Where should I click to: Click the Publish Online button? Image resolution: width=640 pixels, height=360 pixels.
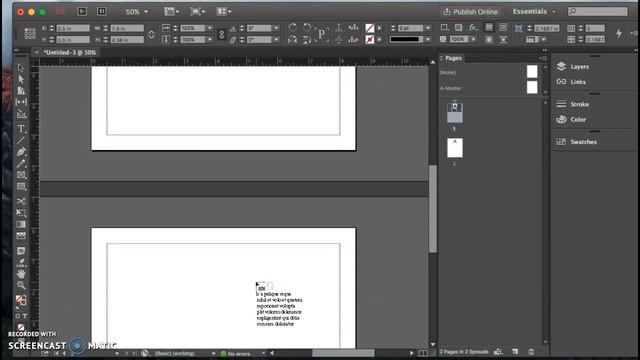click(x=470, y=12)
